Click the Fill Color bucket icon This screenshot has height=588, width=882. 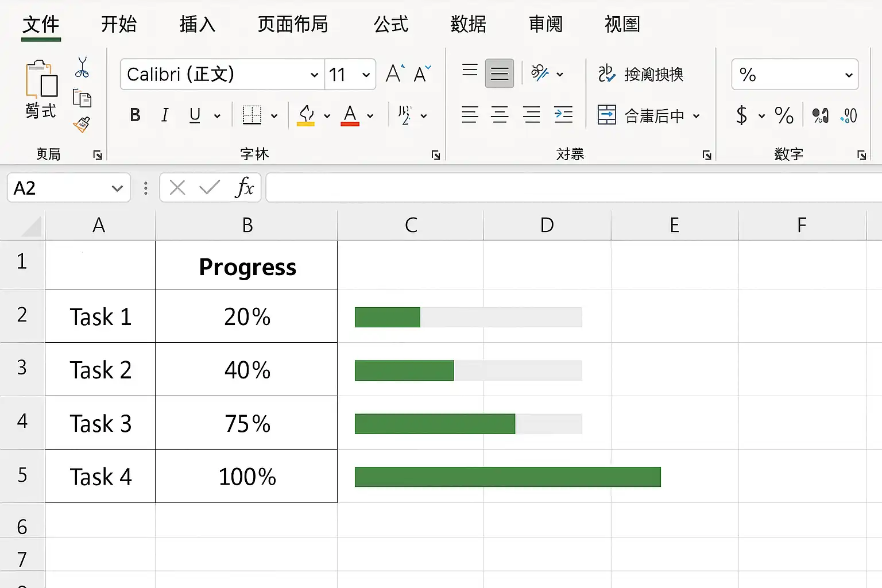306,115
